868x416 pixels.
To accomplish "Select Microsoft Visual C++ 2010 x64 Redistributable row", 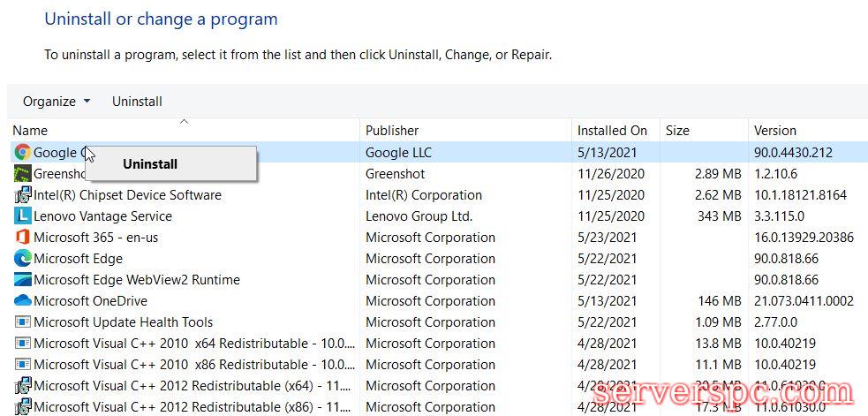I will [x=193, y=344].
